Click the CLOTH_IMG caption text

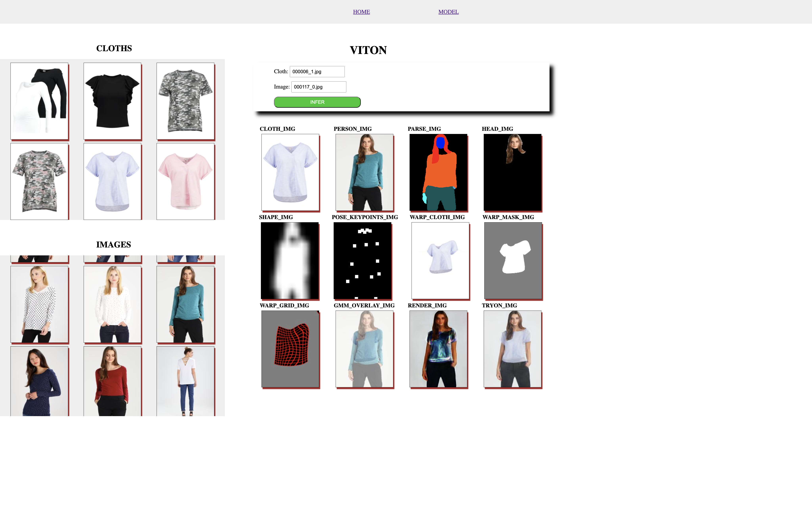tap(278, 129)
